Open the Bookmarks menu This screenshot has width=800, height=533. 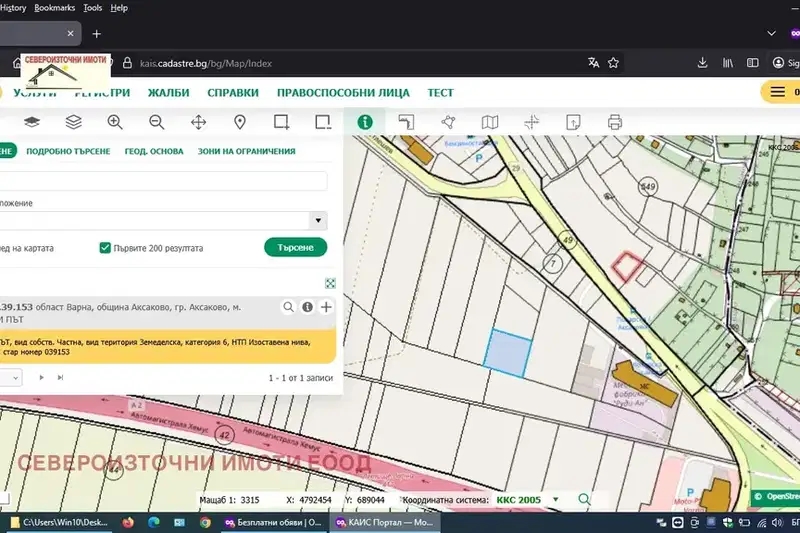point(55,8)
